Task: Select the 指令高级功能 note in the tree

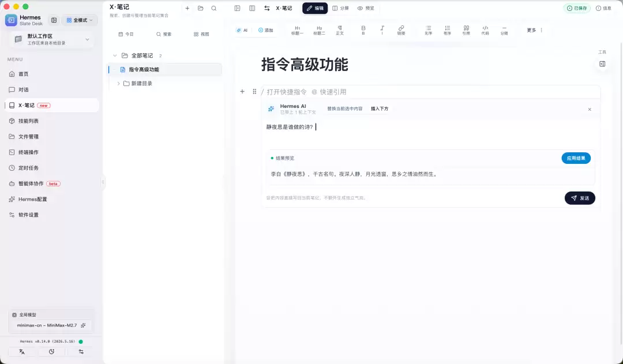Action: pos(166,70)
